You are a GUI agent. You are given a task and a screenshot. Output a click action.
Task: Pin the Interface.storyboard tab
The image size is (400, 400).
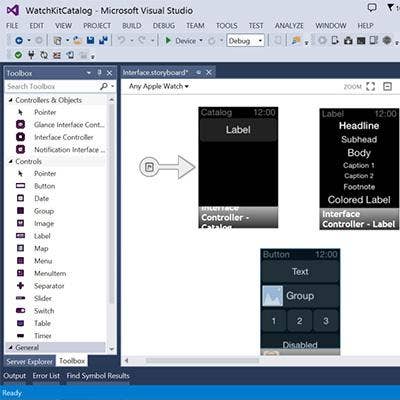point(198,72)
